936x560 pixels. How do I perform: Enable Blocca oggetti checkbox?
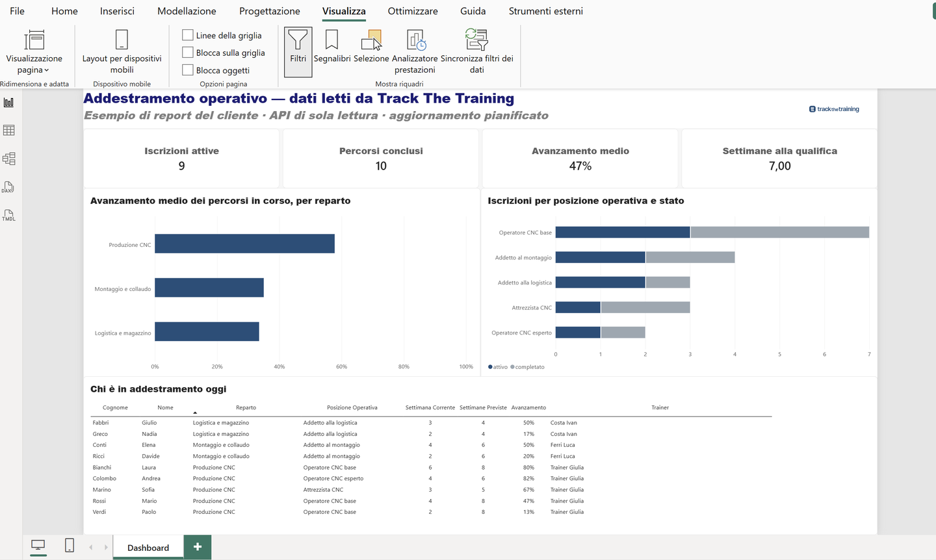(x=188, y=70)
